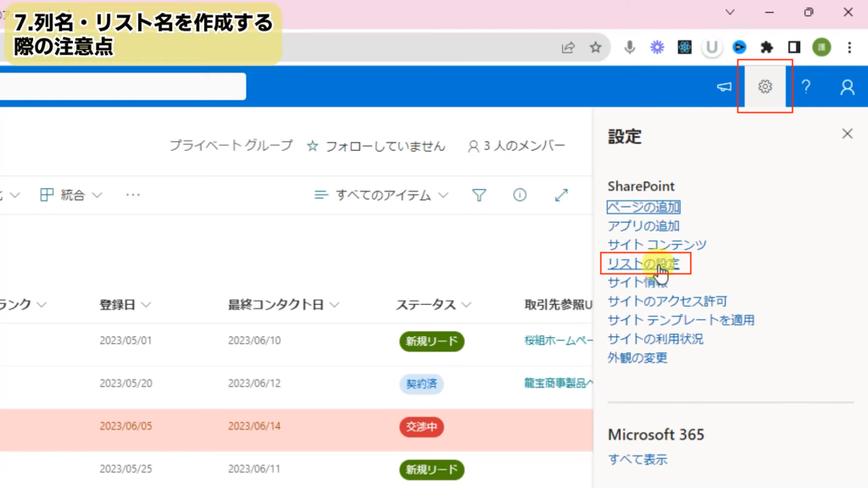Toggle follow star for this site
This screenshot has width=868, height=488.
point(313,146)
